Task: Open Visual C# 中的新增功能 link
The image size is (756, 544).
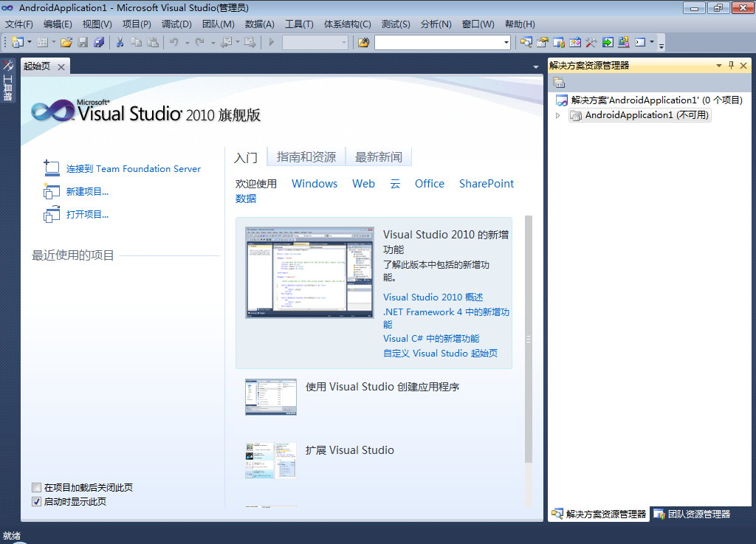Action: coord(431,339)
